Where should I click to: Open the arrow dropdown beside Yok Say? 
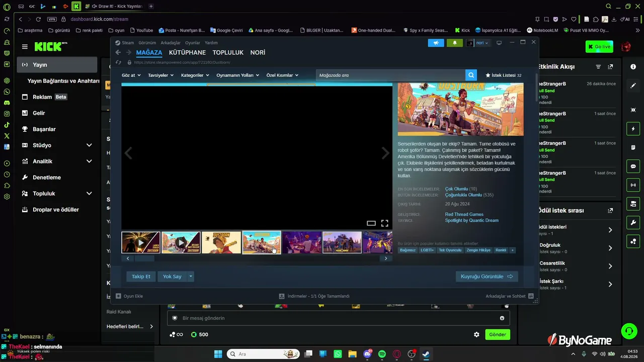tap(190, 277)
